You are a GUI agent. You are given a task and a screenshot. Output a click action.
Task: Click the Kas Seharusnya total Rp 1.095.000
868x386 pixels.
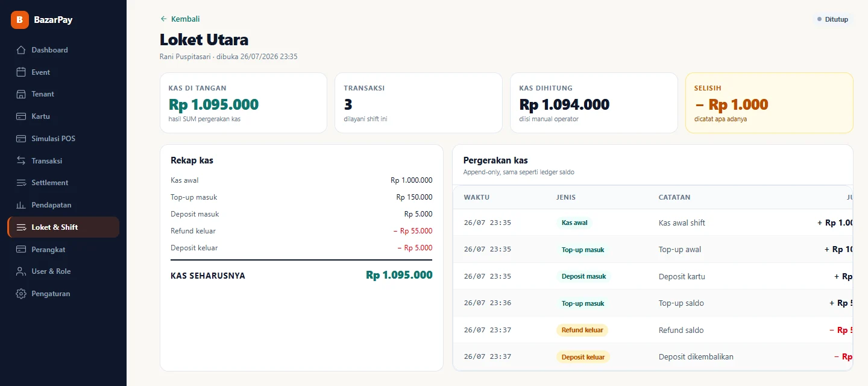pyautogui.click(x=399, y=275)
